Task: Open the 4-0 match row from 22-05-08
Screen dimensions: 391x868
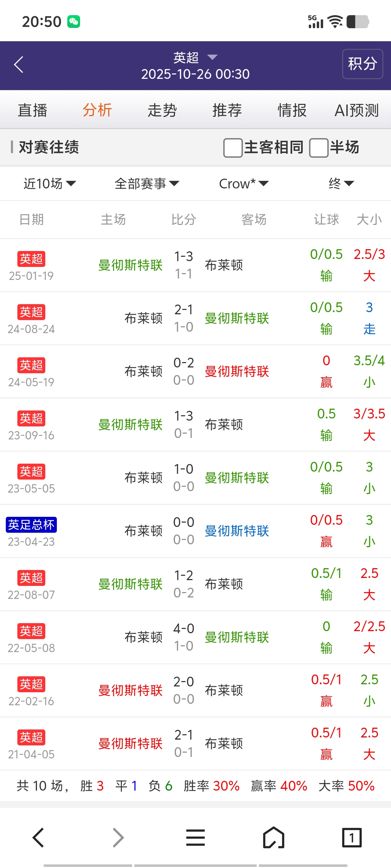Action: point(184,637)
